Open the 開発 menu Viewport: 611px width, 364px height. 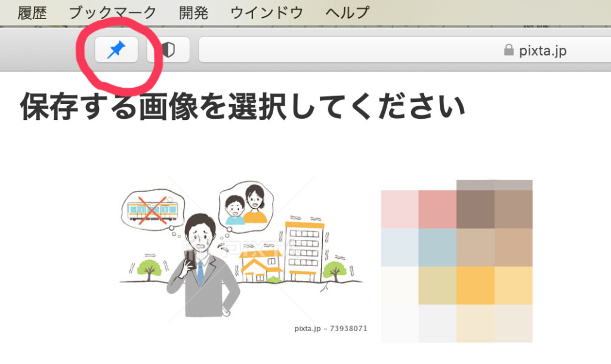tap(193, 12)
